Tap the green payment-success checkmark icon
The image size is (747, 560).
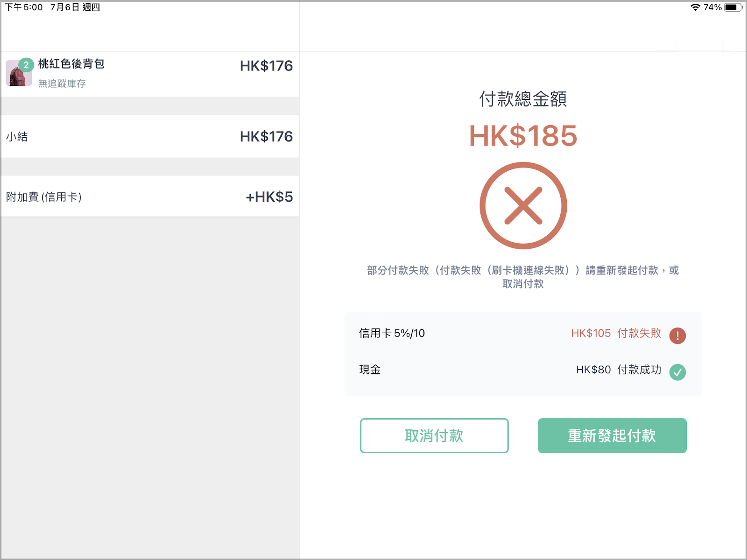click(x=677, y=372)
